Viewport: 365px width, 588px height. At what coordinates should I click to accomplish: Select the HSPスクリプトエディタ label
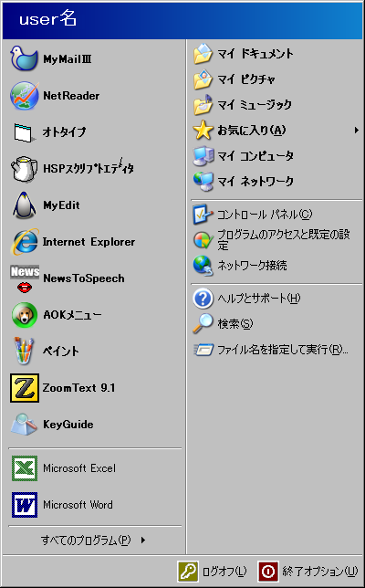click(89, 168)
